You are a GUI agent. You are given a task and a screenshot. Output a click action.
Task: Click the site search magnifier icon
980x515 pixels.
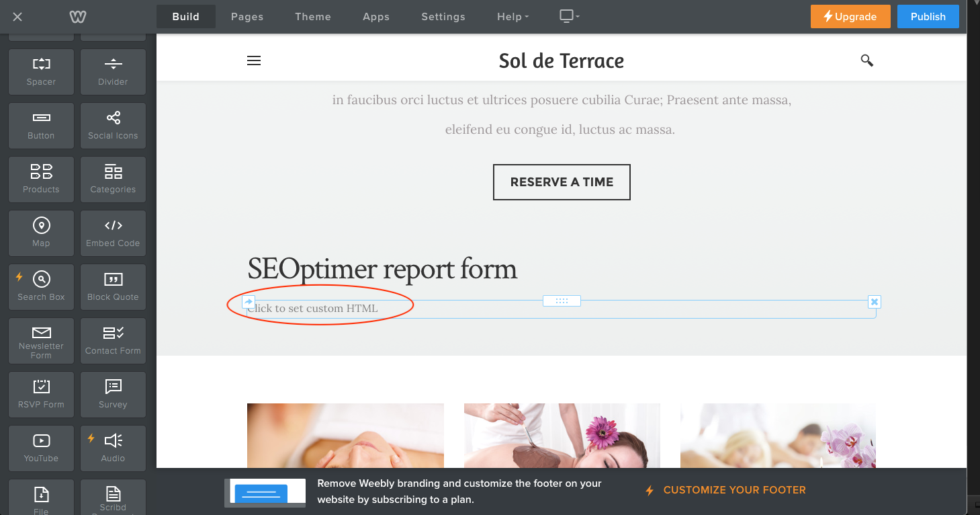866,61
